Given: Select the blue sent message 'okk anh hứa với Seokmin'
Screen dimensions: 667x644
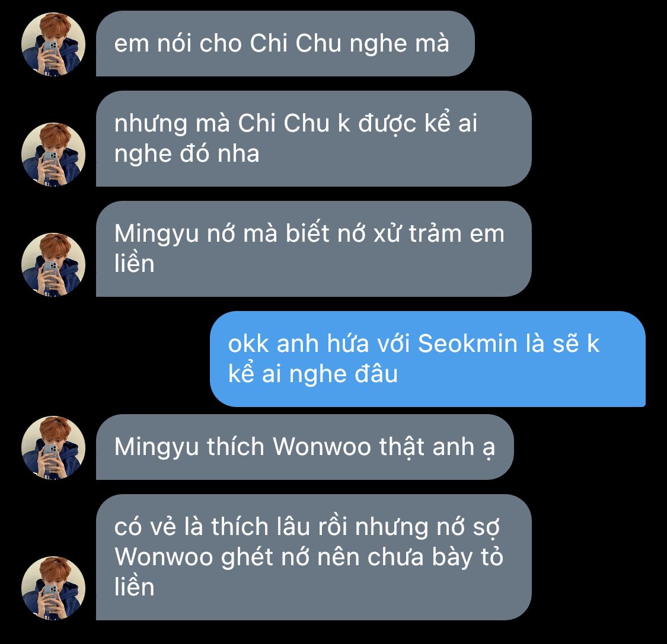Looking at the screenshot, I should tap(427, 359).
